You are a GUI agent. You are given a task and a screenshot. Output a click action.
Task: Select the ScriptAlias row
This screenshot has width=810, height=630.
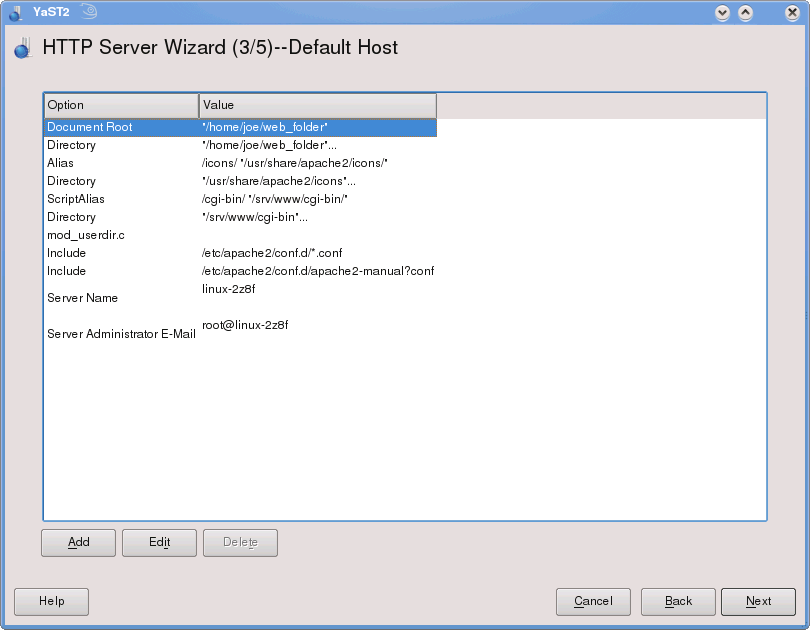pyautogui.click(x=240, y=199)
